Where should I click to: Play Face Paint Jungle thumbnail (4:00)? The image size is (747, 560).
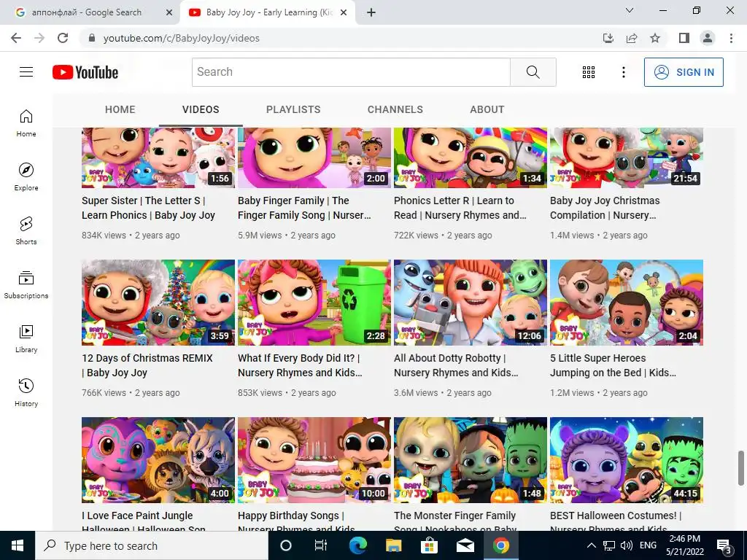coord(158,460)
